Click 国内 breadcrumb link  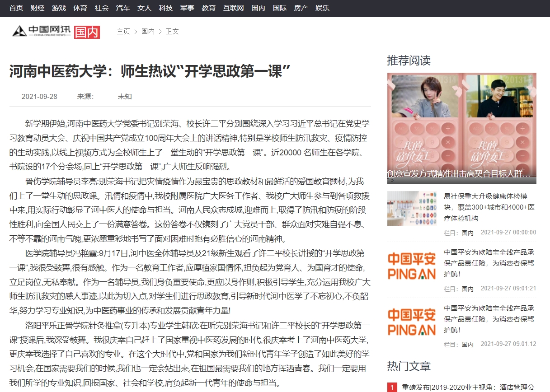coord(148,31)
